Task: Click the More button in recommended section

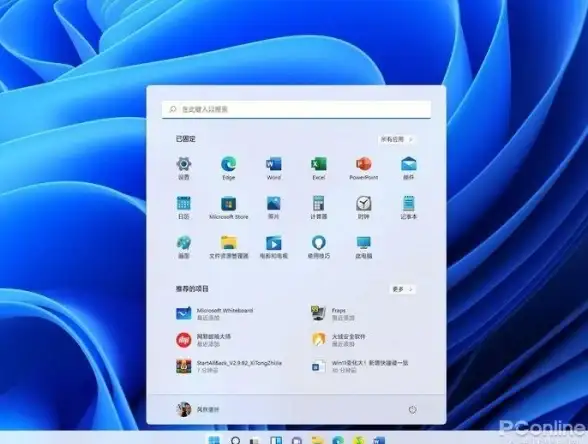Action: pos(402,289)
